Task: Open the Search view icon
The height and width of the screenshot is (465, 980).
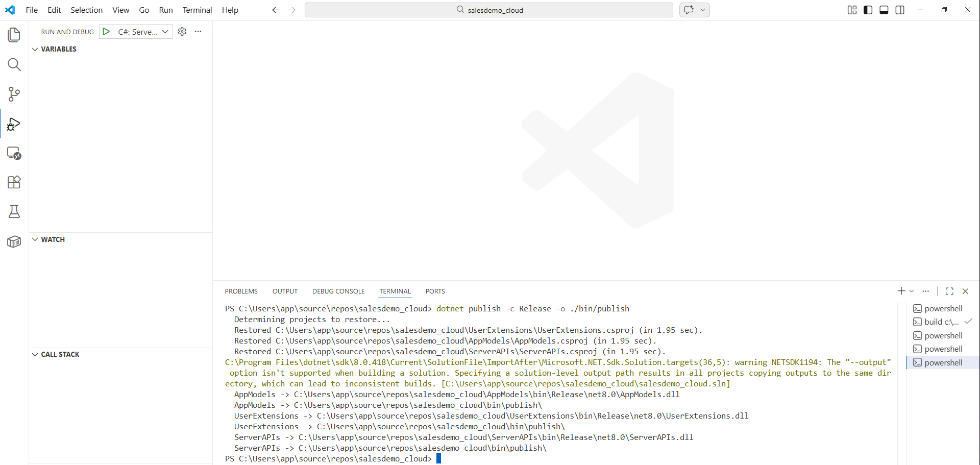Action: coord(14,64)
